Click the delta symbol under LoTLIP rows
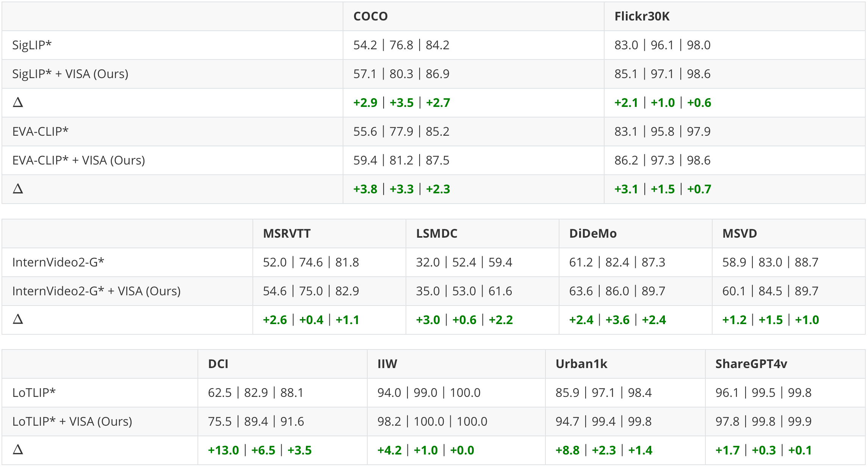The width and height of the screenshot is (868, 467). pyautogui.click(x=18, y=450)
